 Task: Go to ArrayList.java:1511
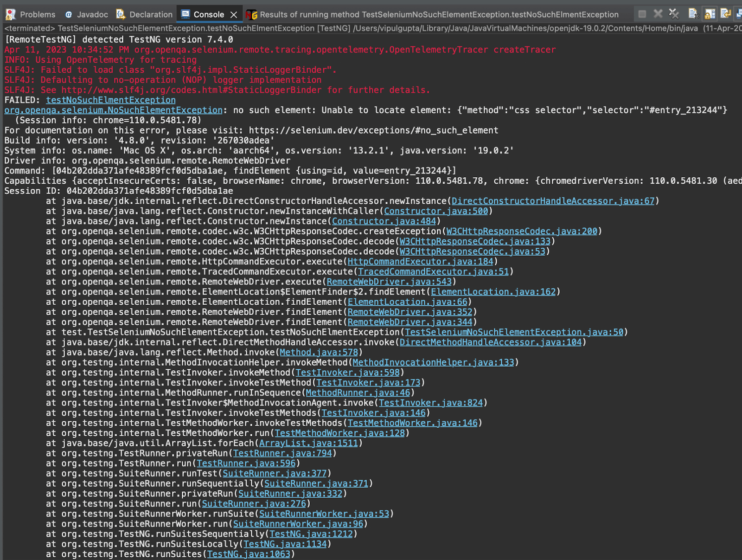[x=309, y=443]
